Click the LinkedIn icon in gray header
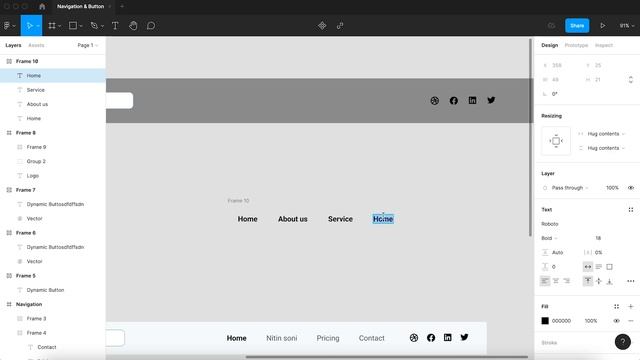 coord(472,100)
